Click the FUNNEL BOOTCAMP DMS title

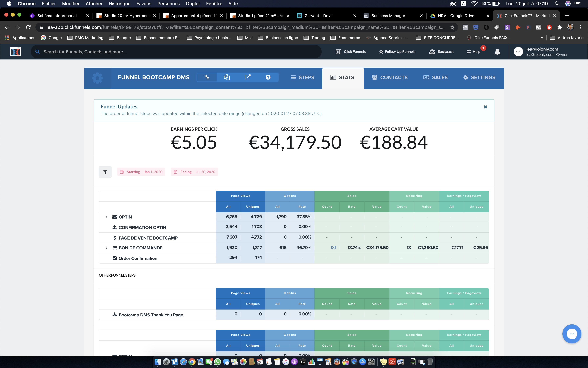click(153, 77)
